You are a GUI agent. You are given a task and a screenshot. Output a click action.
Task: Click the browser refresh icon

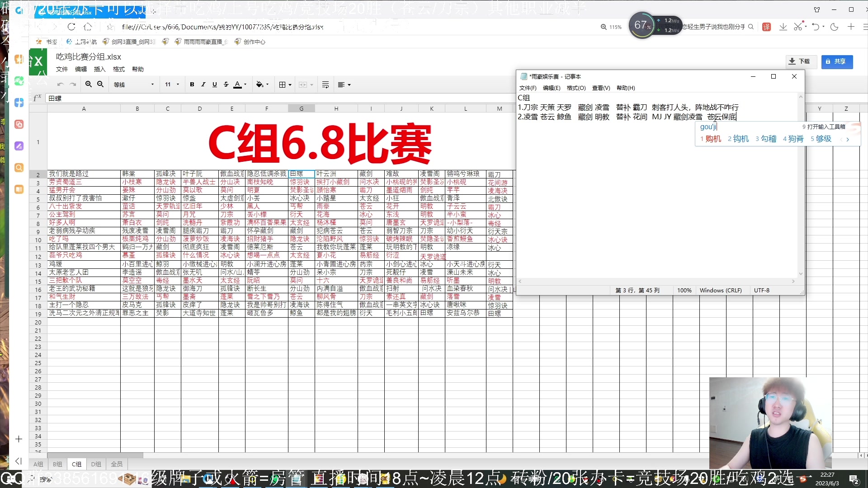point(71,27)
